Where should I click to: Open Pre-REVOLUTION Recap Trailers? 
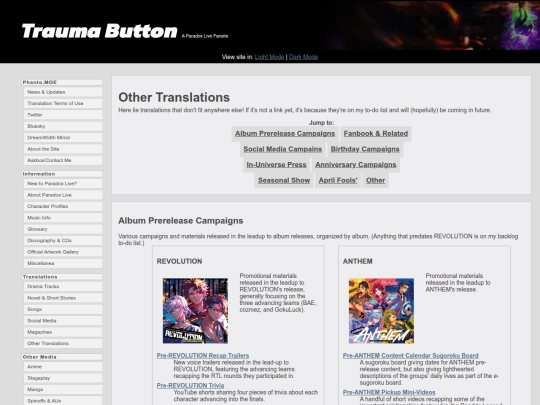(203, 355)
